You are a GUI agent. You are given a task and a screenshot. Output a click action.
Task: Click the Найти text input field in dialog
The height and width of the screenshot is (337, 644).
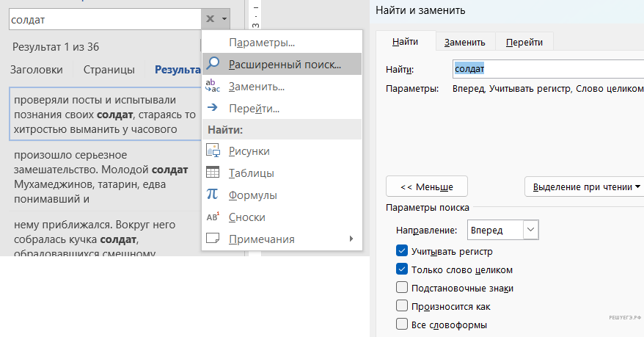(546, 69)
